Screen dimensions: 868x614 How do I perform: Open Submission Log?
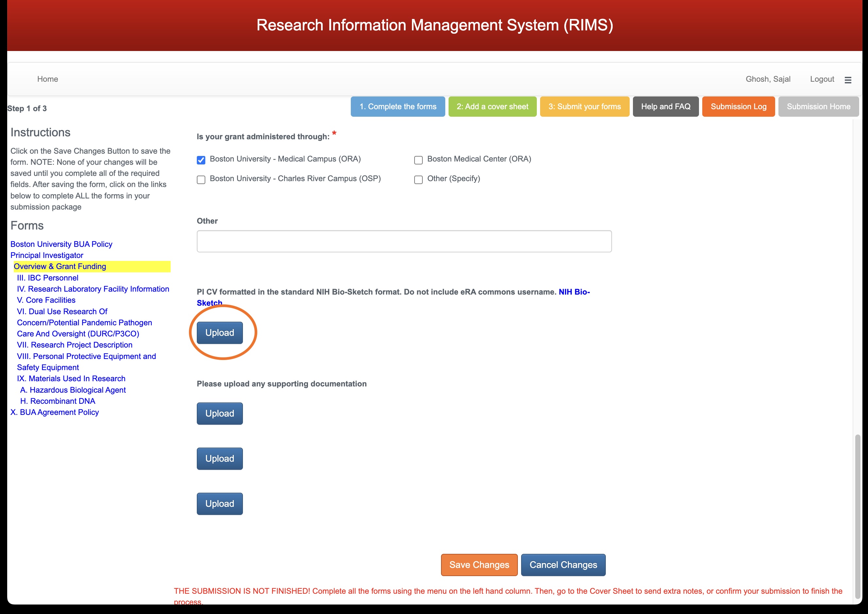coord(738,107)
